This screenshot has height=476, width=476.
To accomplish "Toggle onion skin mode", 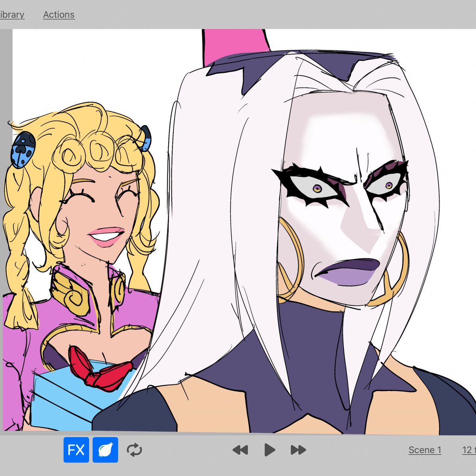I will tap(105, 450).
